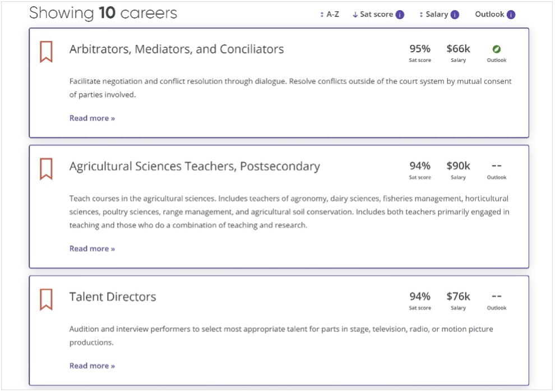The height and width of the screenshot is (392, 555).
Task: Click the green Outlook indicator on Arbitrators card
Action: [x=497, y=50]
